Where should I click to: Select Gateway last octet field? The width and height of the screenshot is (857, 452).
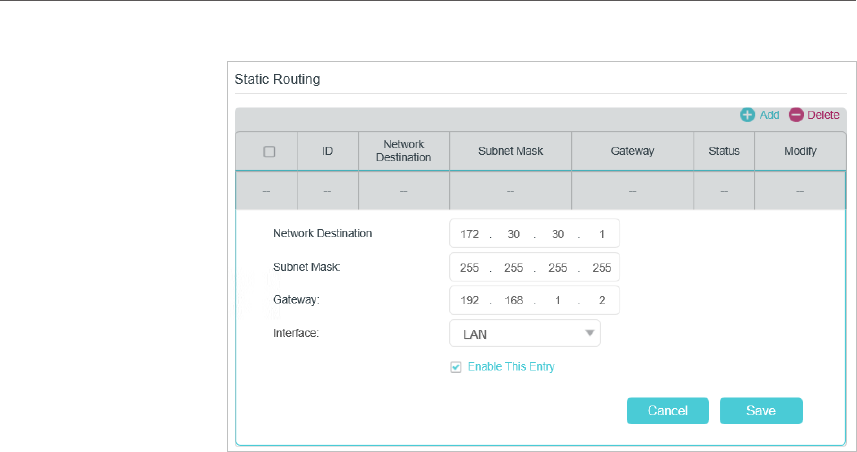(x=601, y=301)
